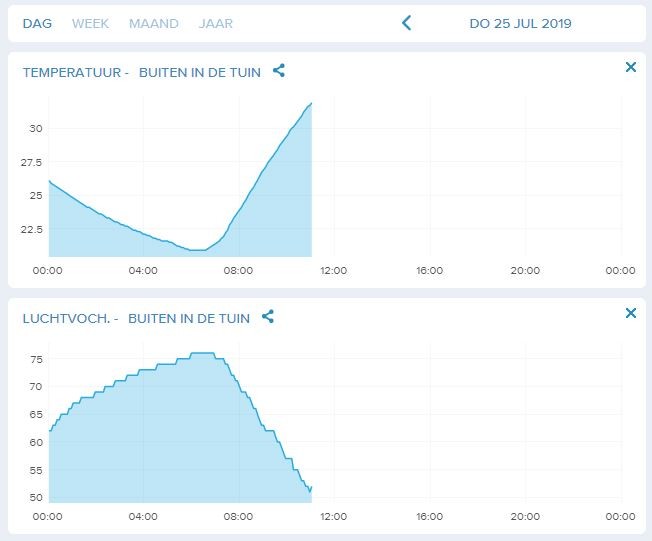Click the 65 label on humidity axis
The image size is (652, 541).
coord(36,415)
